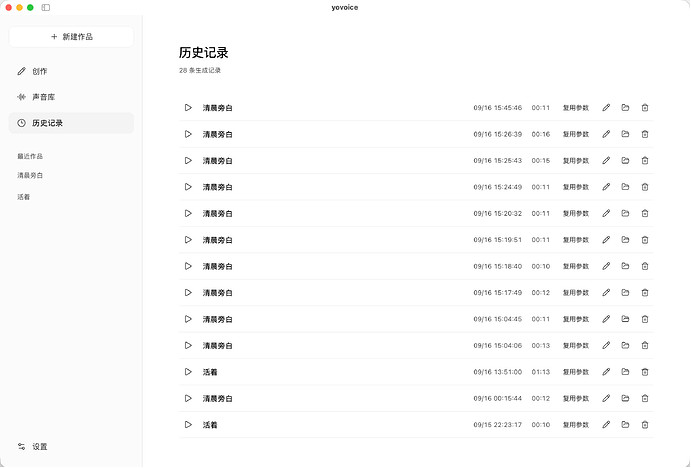This screenshot has width=691, height=468.
Task: Click 复用参数 for the 09/16 13:51:00 record
Action: 576,372
